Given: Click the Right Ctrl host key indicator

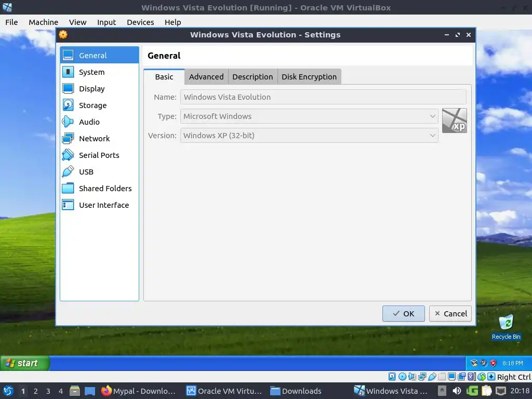Looking at the screenshot, I should pyautogui.click(x=514, y=377).
